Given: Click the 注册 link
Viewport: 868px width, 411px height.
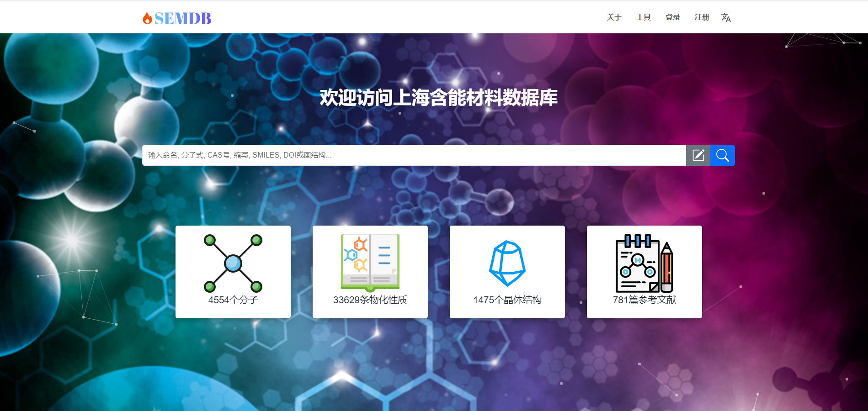Looking at the screenshot, I should pos(702,17).
